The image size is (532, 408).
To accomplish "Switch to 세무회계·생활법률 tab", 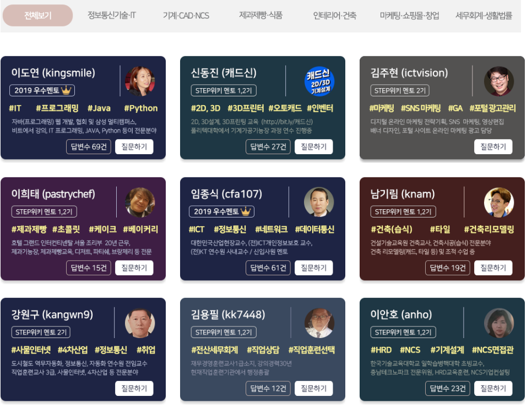I will (484, 15).
